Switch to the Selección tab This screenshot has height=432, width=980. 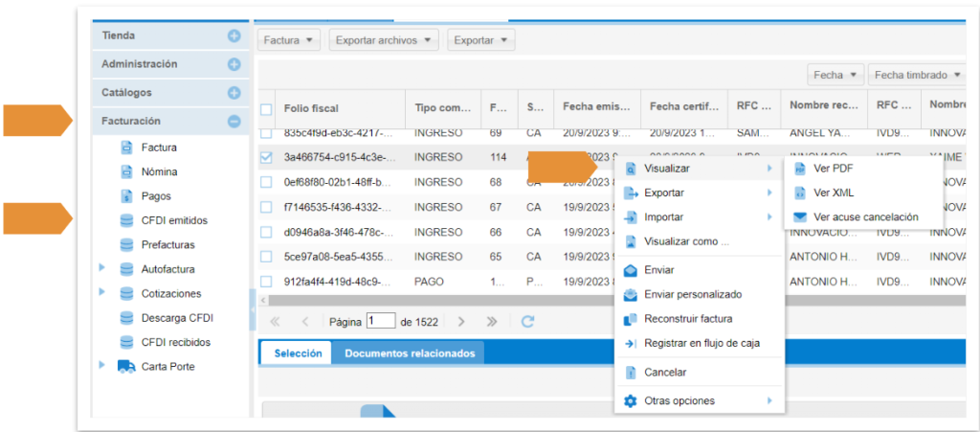tap(299, 353)
